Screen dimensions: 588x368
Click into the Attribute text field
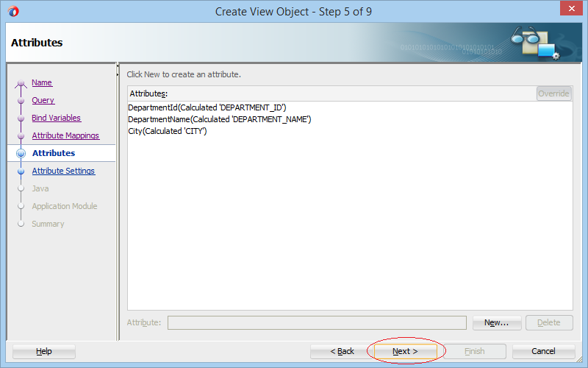pyautogui.click(x=317, y=322)
